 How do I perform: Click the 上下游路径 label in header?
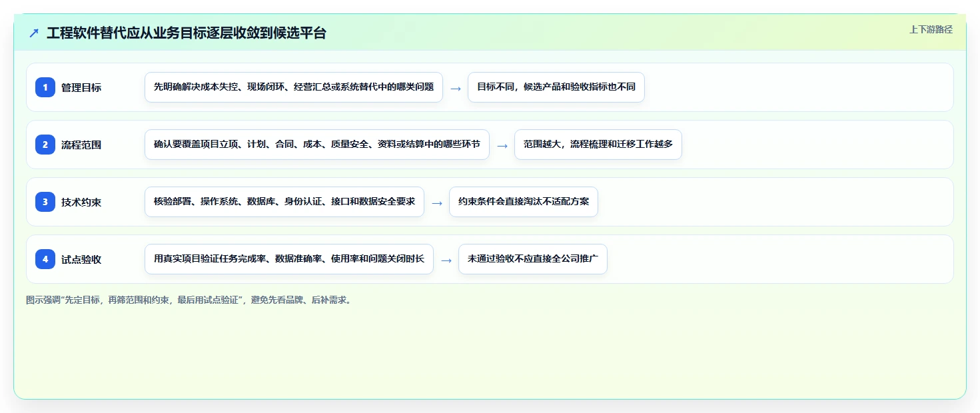pyautogui.click(x=931, y=29)
